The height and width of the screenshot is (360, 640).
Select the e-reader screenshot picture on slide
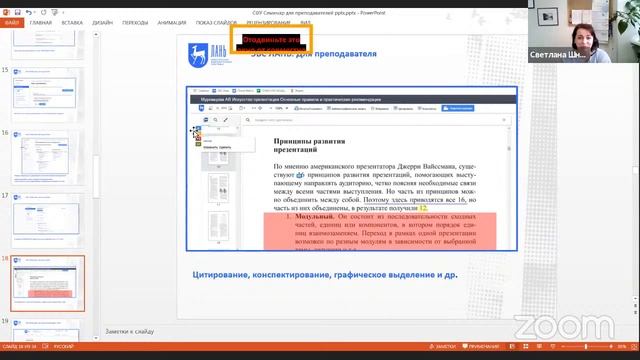click(x=351, y=169)
